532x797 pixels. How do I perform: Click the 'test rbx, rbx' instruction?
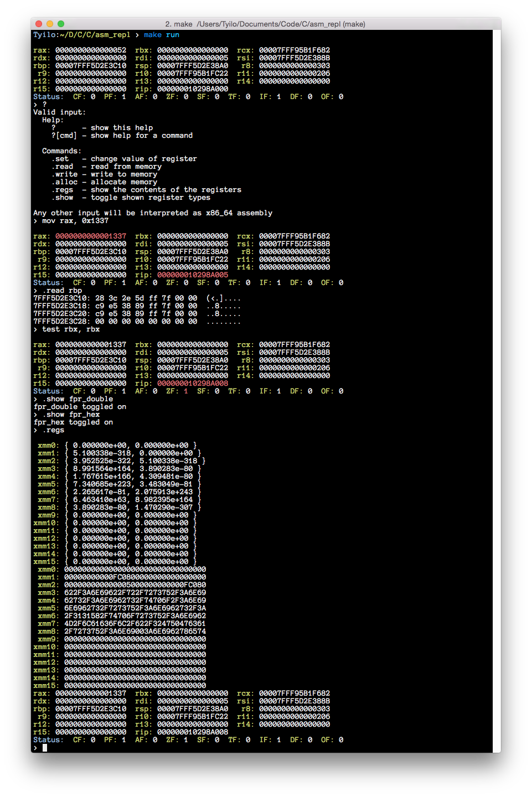(70, 329)
